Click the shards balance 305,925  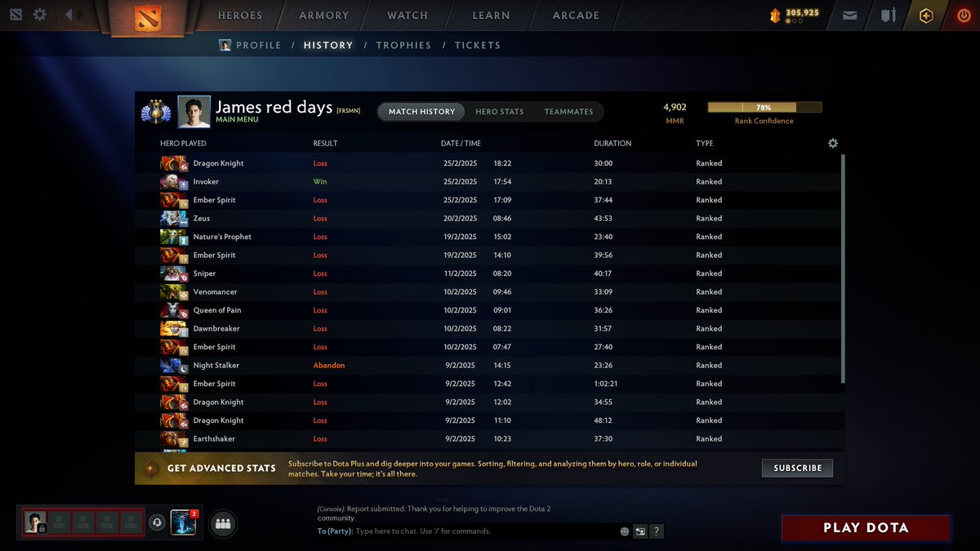[x=802, y=13]
